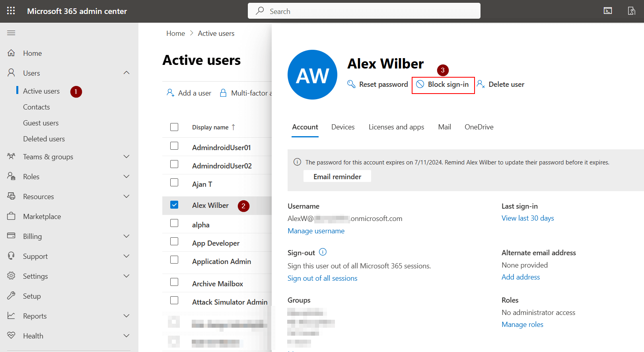644x352 pixels.
Task: Check the Application Admin checkbox
Action: (x=174, y=260)
